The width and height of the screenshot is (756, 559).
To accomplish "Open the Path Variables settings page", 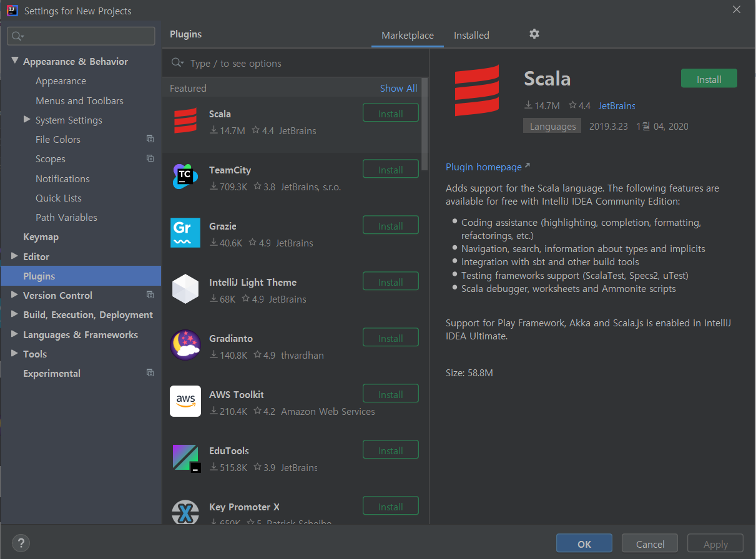I will pos(66,217).
